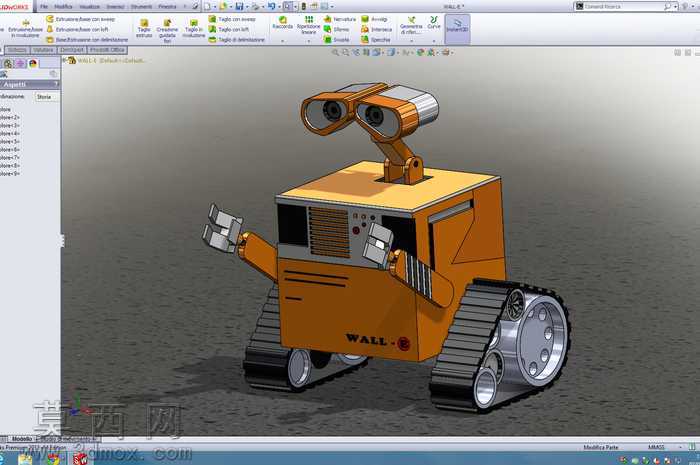Collapse the Aspetti section header
This screenshot has height=465, width=700.
[x=30, y=84]
